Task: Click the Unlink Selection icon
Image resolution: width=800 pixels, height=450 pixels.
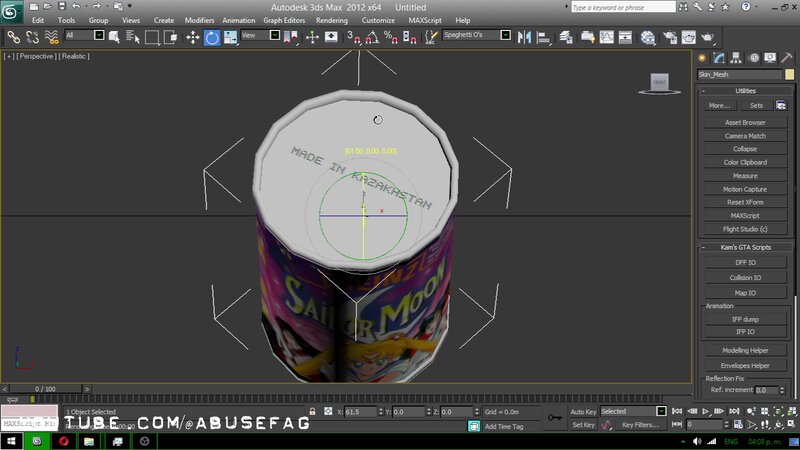Action: click(33, 37)
